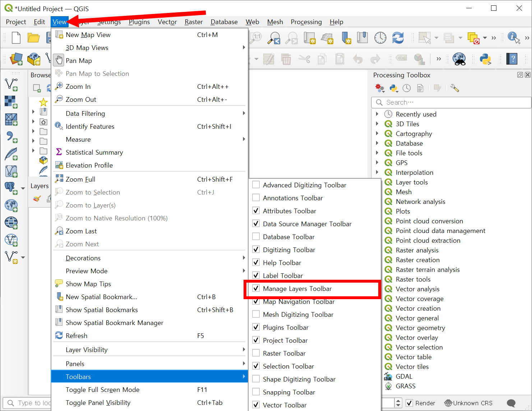The image size is (532, 411).
Task: Click the Show Spatial Bookmarks book icon
Action: (362, 38)
